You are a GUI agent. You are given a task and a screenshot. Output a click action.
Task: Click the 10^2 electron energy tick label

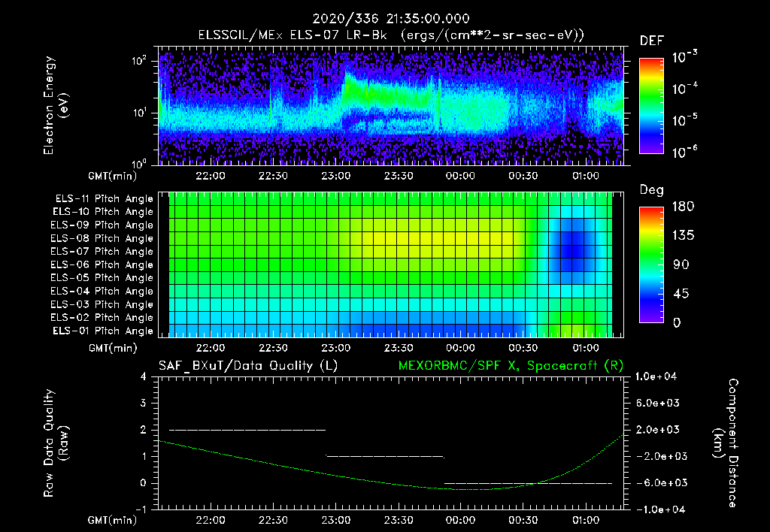(x=140, y=60)
